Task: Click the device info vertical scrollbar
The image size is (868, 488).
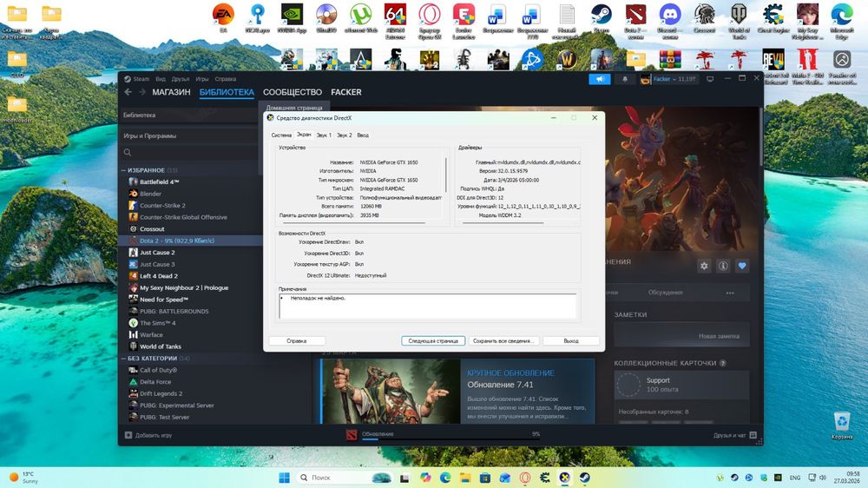Action: click(x=445, y=175)
